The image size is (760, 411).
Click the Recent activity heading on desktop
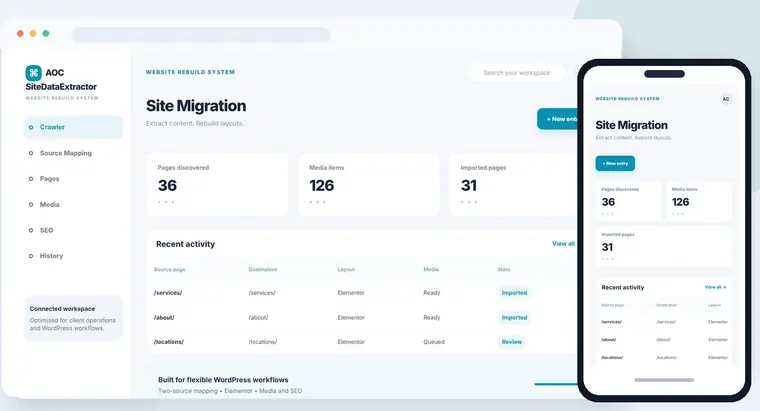185,244
